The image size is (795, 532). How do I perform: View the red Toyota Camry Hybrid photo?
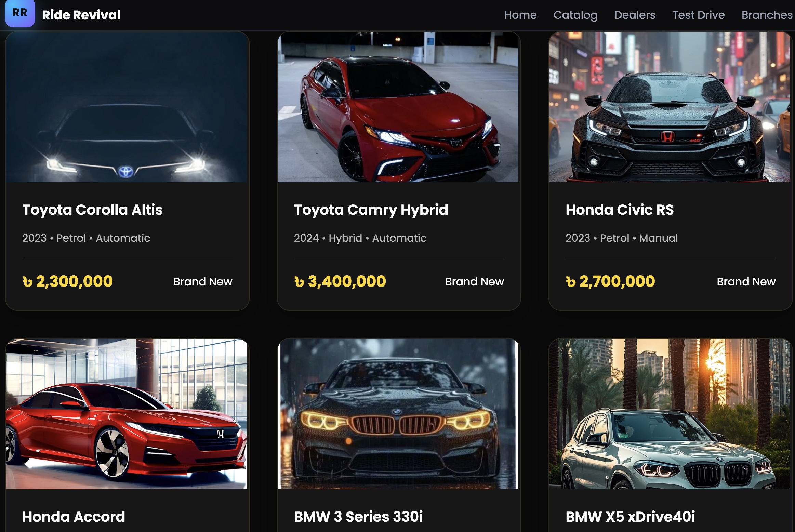pos(398,107)
